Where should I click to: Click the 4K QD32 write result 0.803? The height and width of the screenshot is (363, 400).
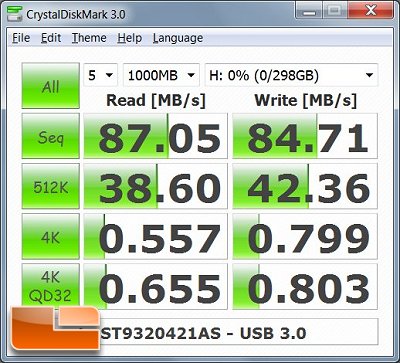(x=305, y=287)
